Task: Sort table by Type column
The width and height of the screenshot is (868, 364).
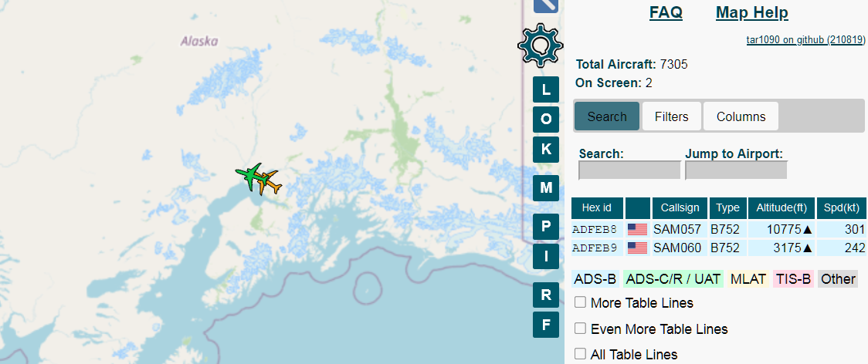Action: (727, 208)
